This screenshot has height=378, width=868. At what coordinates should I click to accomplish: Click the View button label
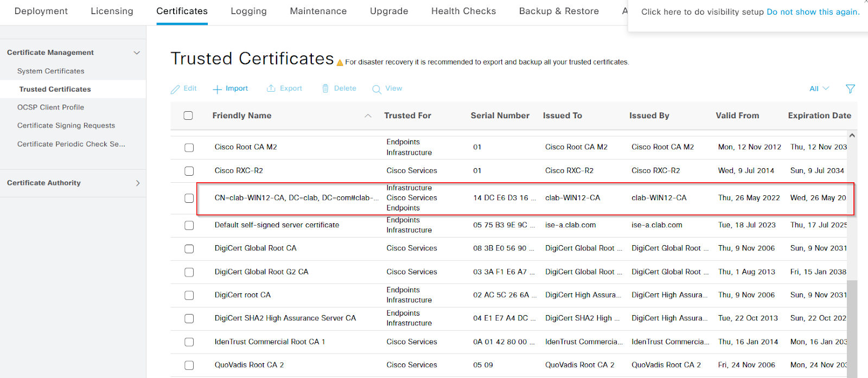[394, 88]
